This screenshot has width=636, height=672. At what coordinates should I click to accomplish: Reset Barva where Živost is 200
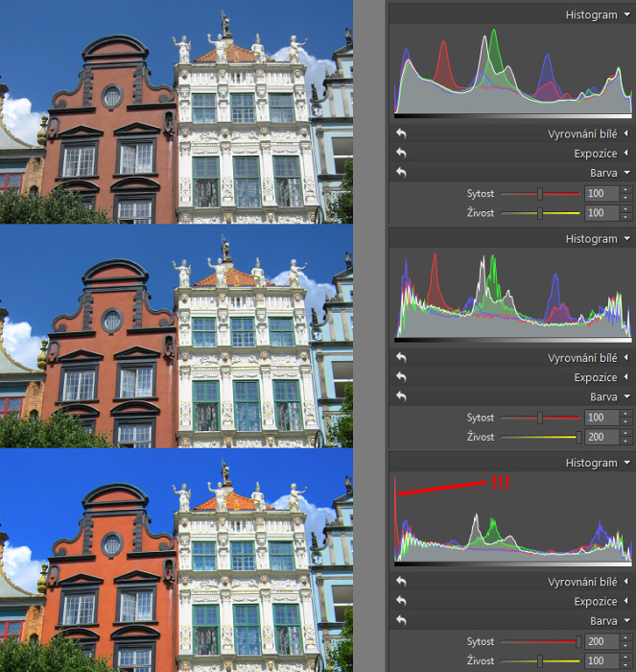pos(401,396)
